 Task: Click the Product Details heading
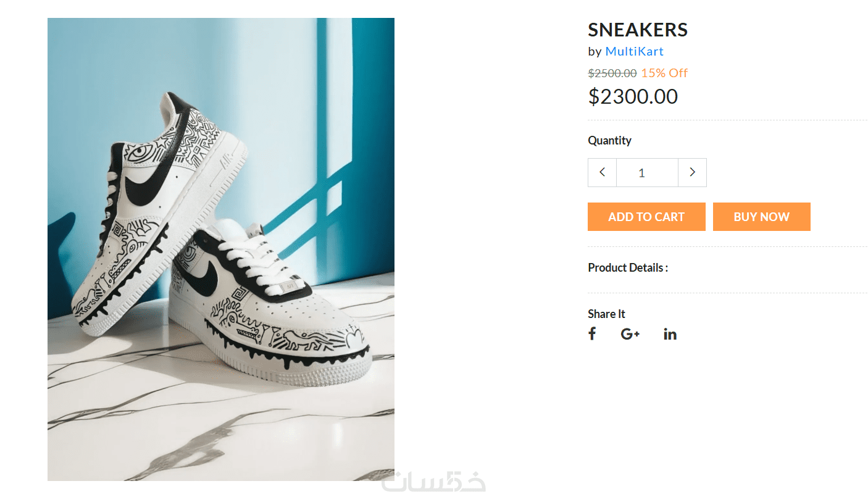tap(627, 267)
